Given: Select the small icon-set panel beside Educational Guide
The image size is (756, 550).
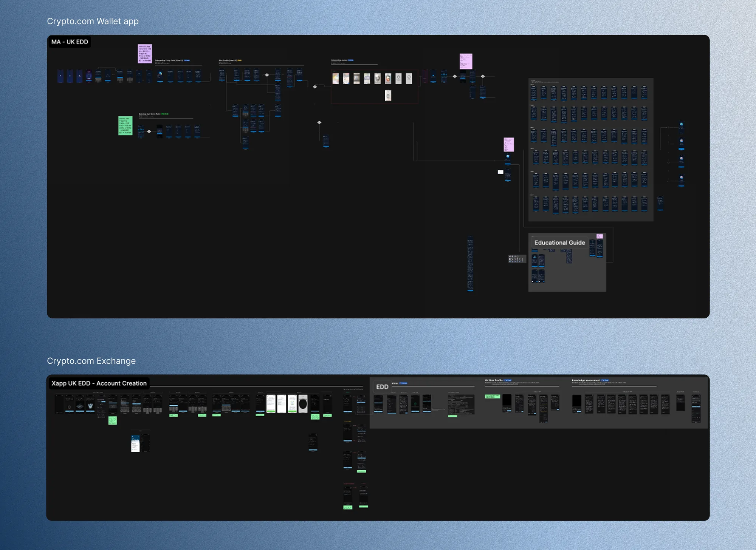Looking at the screenshot, I should point(517,259).
